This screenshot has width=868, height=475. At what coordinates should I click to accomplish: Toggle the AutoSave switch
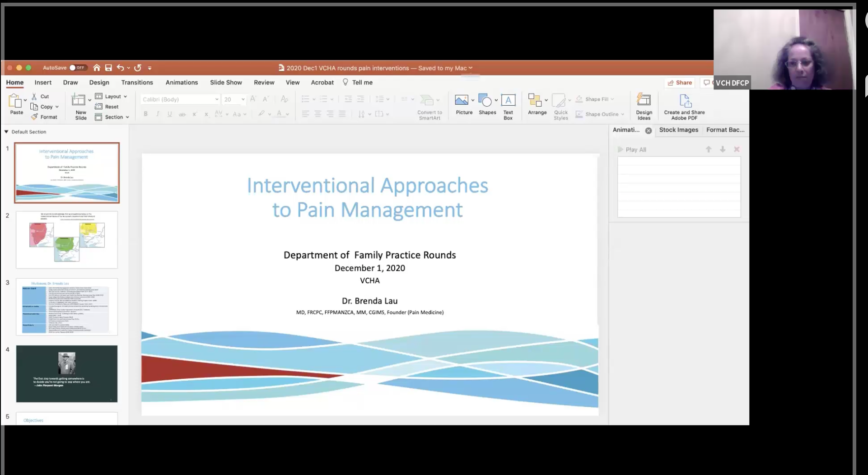[77, 68]
